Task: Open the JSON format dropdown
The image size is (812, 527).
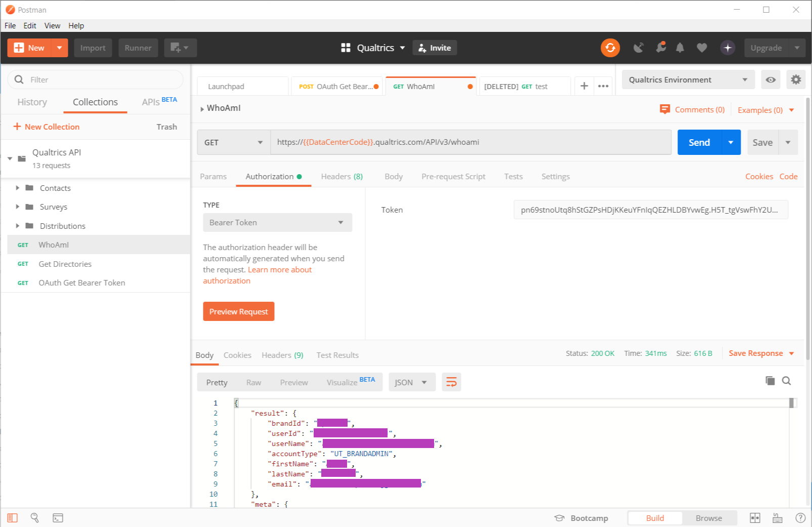Action: [x=412, y=382]
